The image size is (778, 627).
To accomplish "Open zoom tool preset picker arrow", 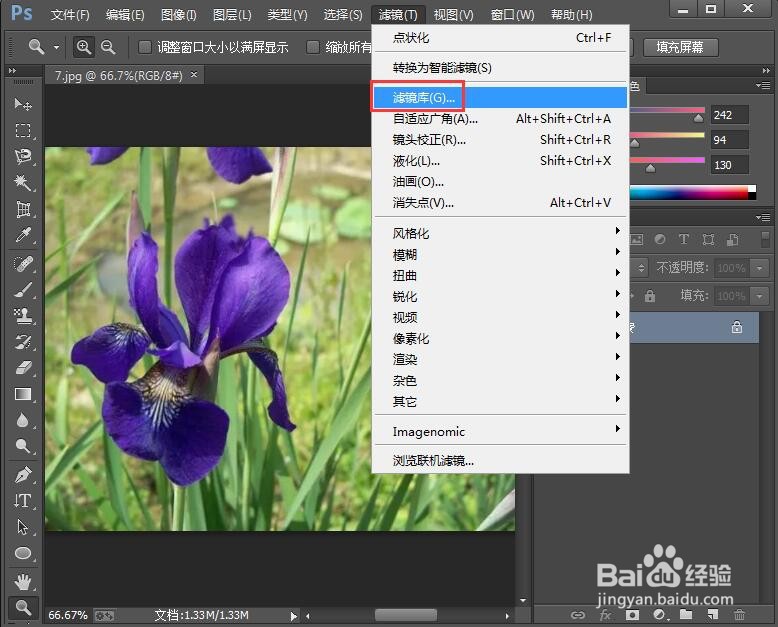I will coord(56,48).
